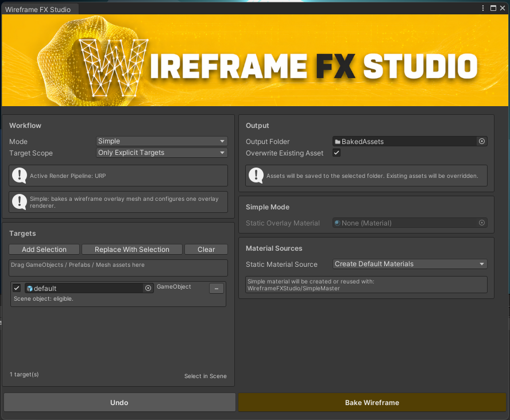Open Static Material Source dropdown

pos(410,264)
